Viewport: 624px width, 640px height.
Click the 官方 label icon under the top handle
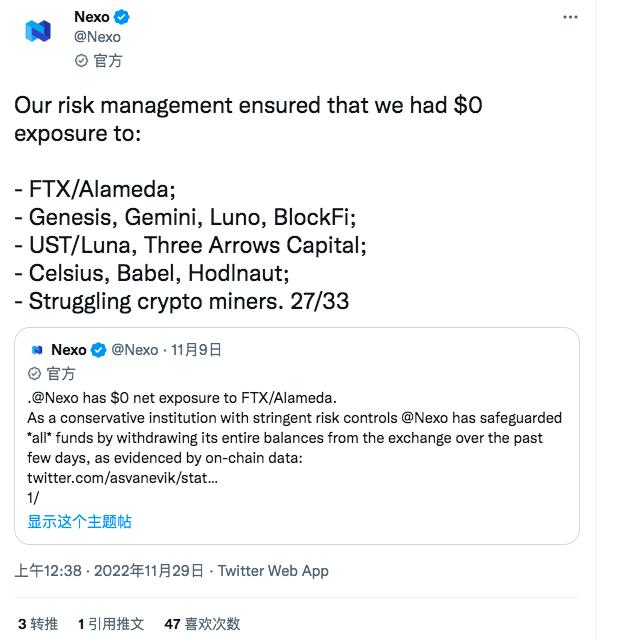(83, 60)
